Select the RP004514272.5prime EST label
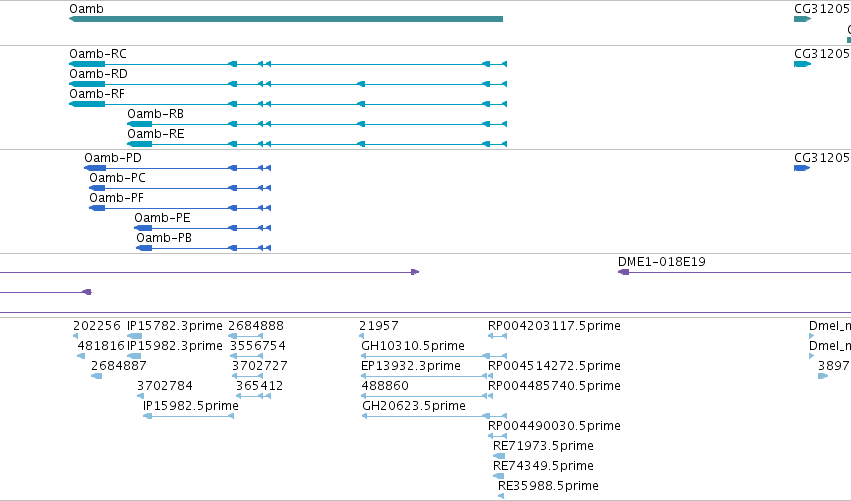 coord(554,366)
